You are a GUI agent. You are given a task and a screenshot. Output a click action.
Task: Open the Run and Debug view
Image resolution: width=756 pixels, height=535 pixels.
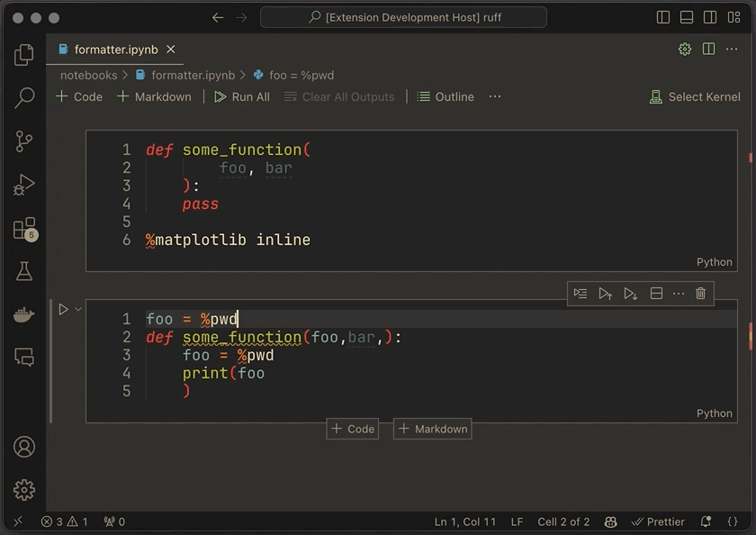click(x=23, y=185)
